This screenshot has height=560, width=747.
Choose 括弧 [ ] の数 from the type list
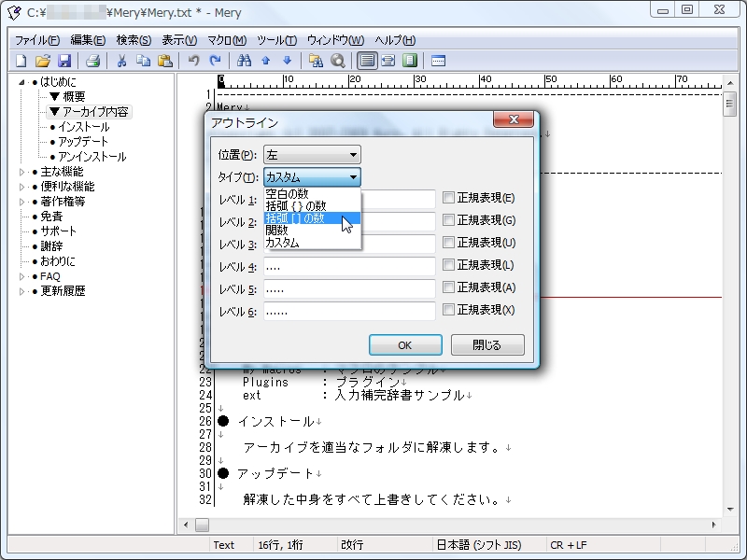click(312, 218)
